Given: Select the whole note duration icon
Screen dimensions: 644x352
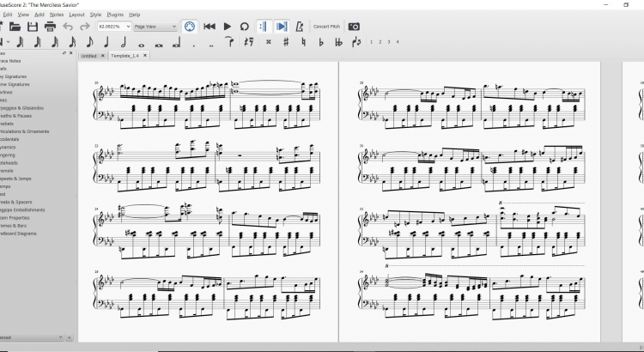Looking at the screenshot, I should click(141, 41).
